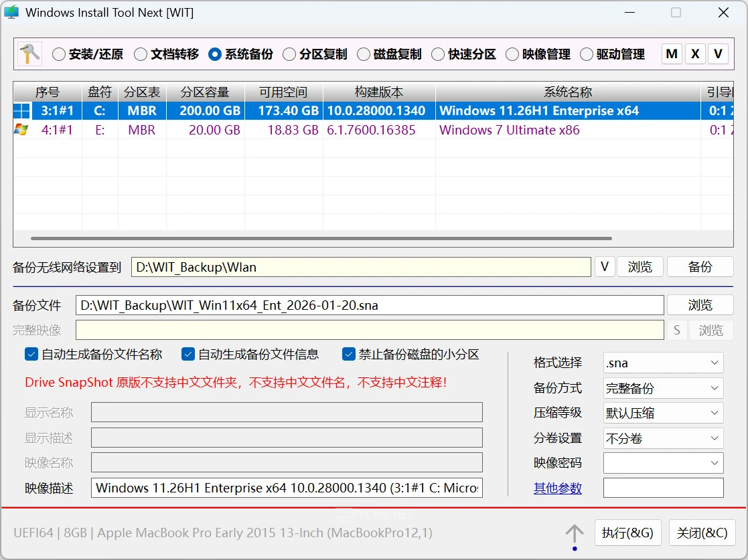Toggle 禁止备份磁盘的小分区 checkbox

(x=349, y=355)
